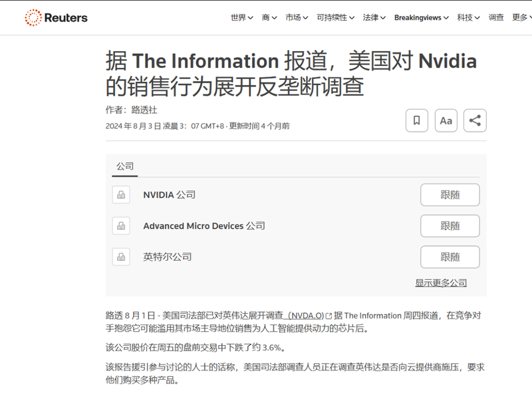Click the Advanced Micro Devices company icon
The width and height of the screenshot is (532, 393).
point(121,226)
